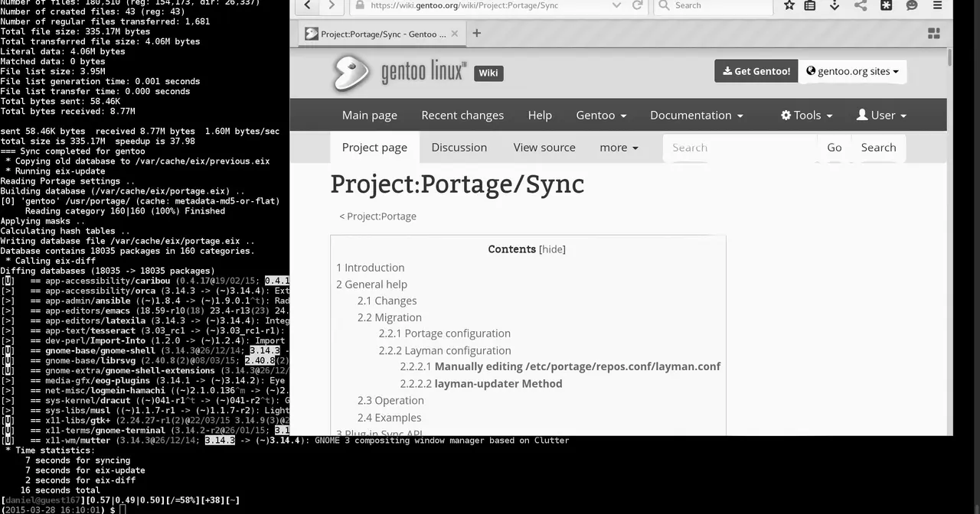
Task: Go forward in browser history
Action: 331,5
